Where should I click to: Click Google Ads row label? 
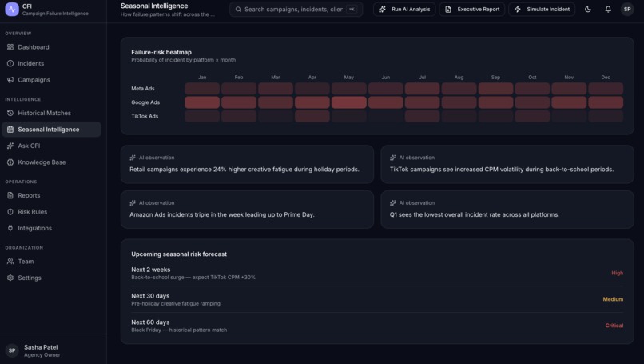pos(145,102)
